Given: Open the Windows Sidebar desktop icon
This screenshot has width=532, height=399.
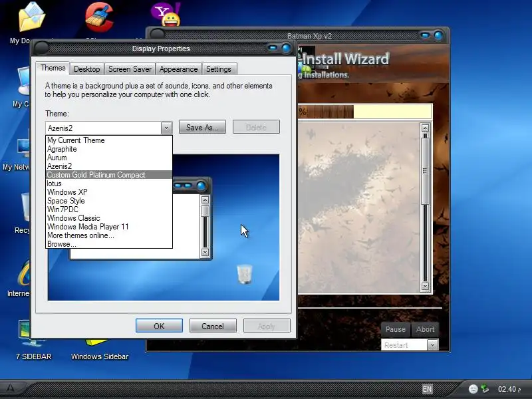Looking at the screenshot, I should click(x=96, y=342).
